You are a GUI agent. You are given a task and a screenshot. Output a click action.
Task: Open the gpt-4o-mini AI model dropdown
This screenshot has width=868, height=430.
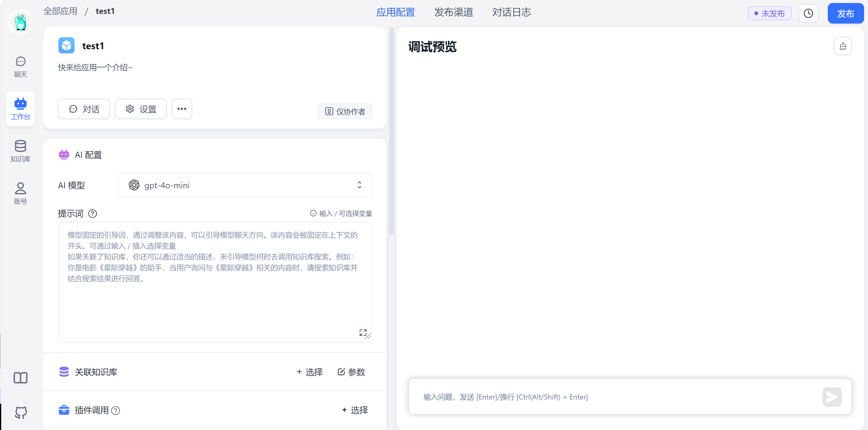(245, 185)
